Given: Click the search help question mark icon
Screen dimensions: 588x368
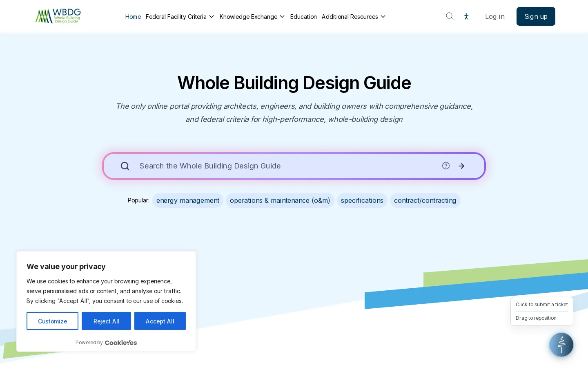Looking at the screenshot, I should (446, 166).
